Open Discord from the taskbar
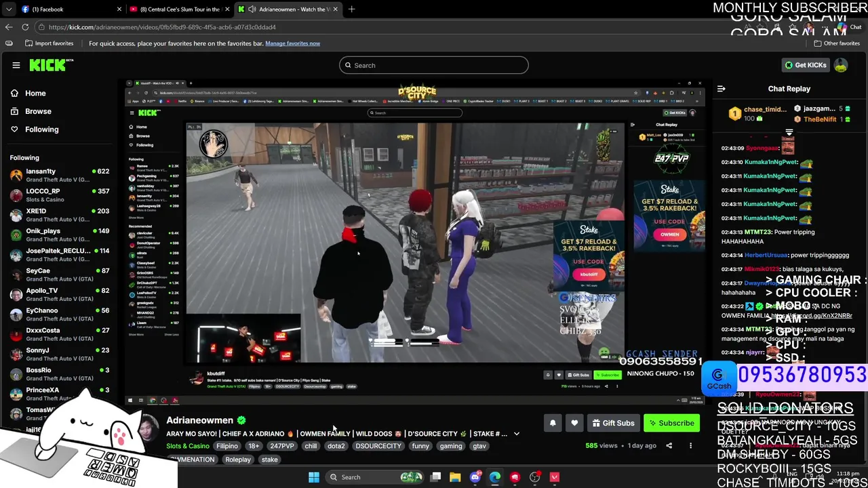Screen dimensions: 868x488 point(475,477)
